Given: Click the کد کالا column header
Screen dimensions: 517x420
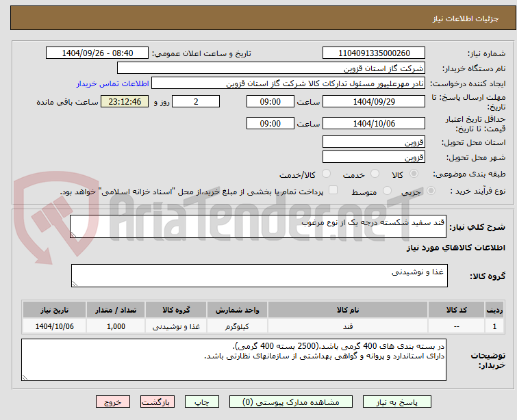Looking at the screenshot, I should point(456,310).
